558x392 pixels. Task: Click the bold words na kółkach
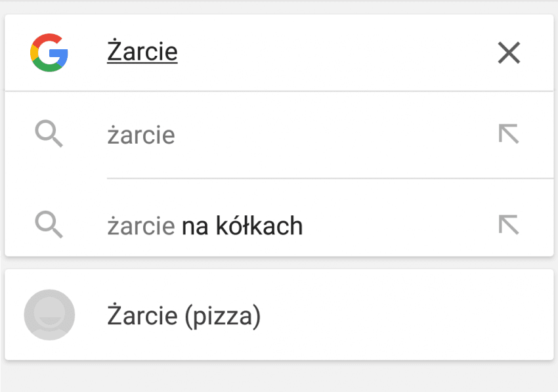point(242,226)
